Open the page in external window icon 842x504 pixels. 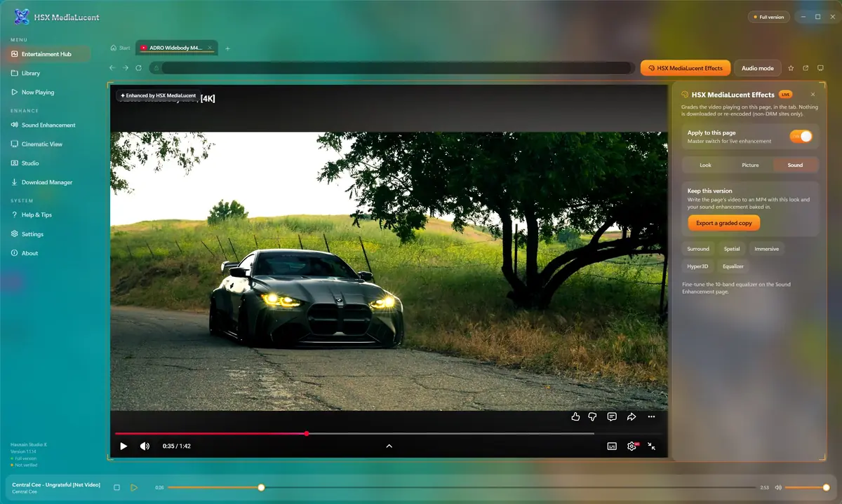click(806, 68)
